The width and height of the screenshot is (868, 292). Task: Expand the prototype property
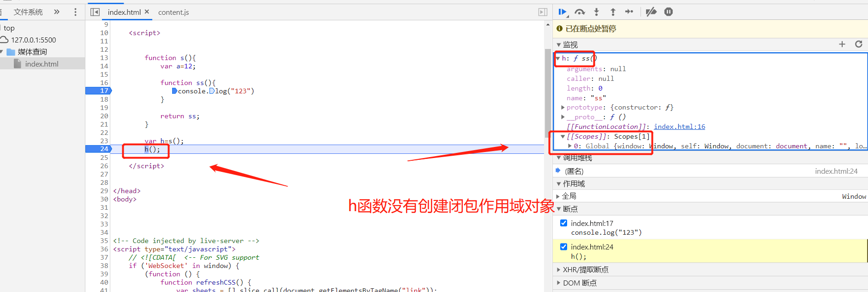pyautogui.click(x=563, y=107)
